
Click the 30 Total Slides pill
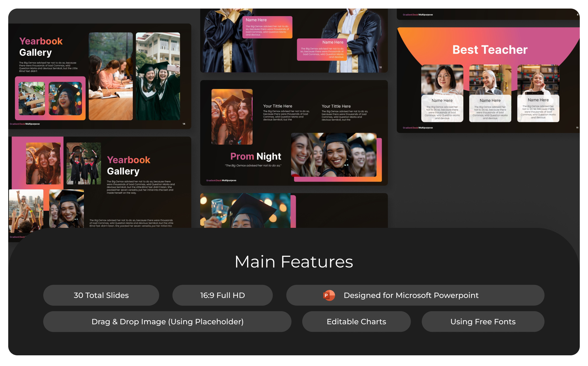(x=101, y=295)
